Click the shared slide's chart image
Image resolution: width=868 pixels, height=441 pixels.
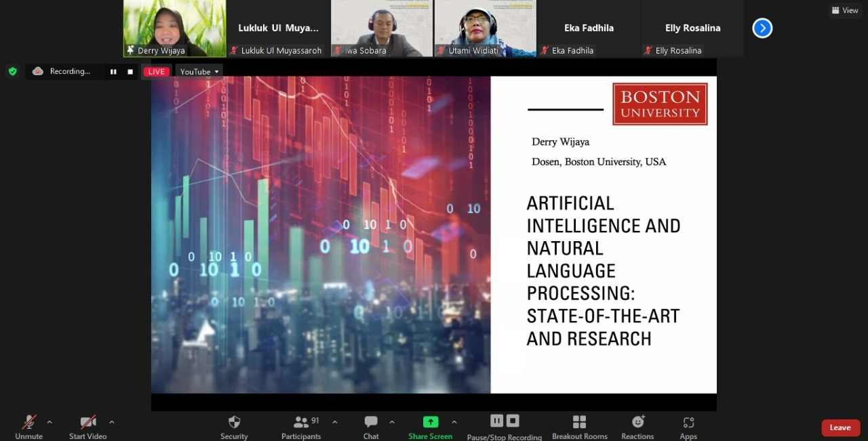click(321, 234)
